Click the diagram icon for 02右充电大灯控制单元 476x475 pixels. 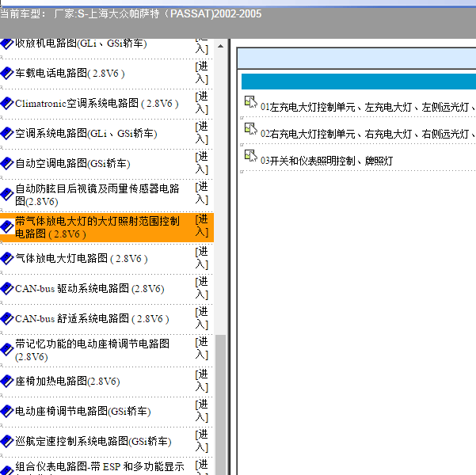[x=251, y=129]
